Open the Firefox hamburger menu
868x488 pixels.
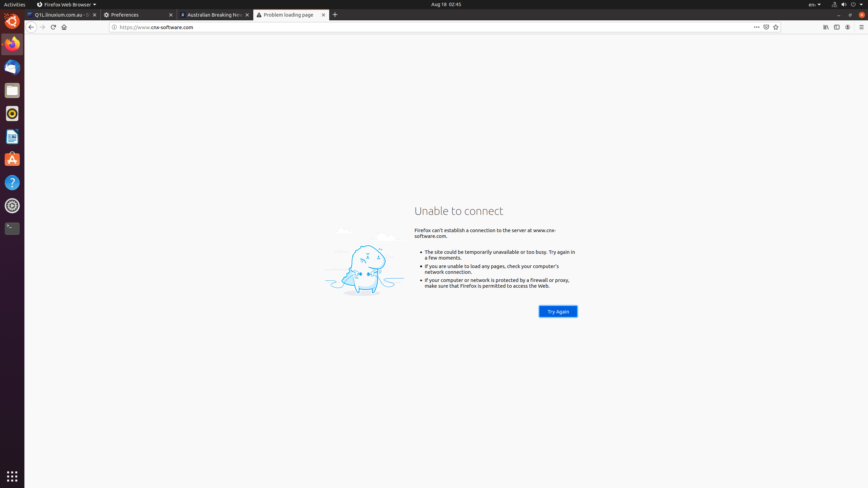click(862, 27)
